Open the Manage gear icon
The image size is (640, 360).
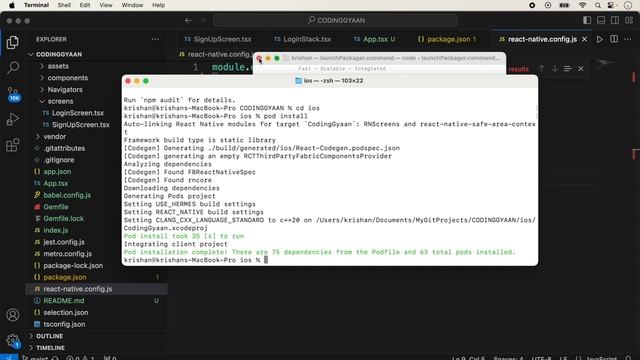(13, 340)
